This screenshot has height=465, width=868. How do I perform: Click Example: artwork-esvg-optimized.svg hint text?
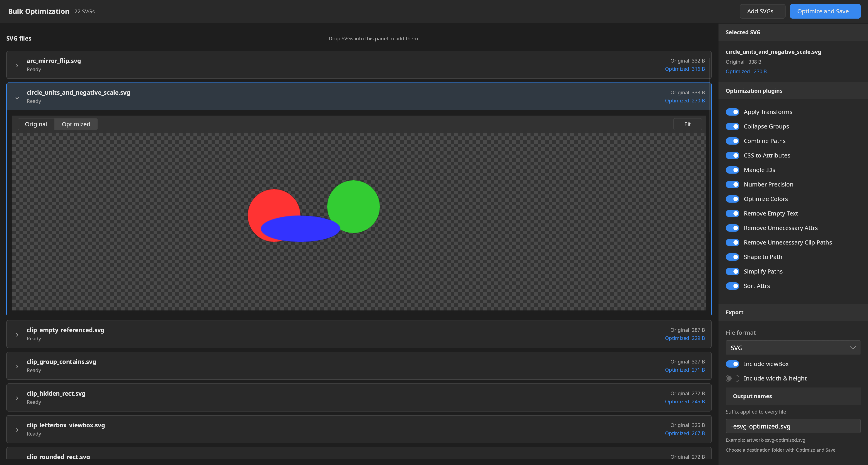click(765, 440)
